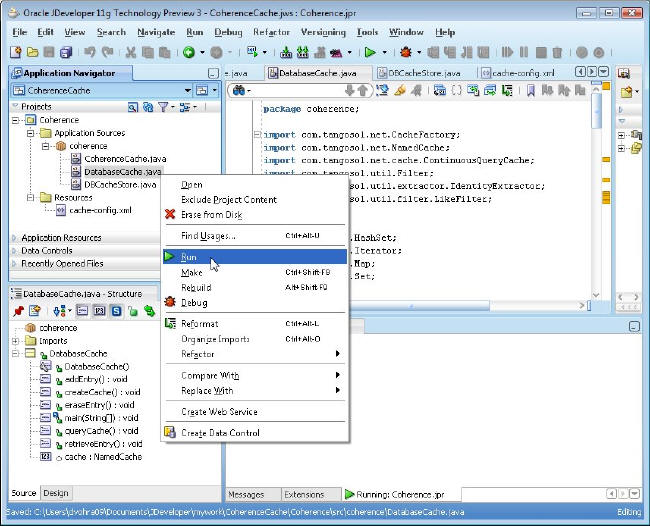Screen dimensions: 650x526
Task: Expand the Application Resources panel
Action: (x=62, y=238)
